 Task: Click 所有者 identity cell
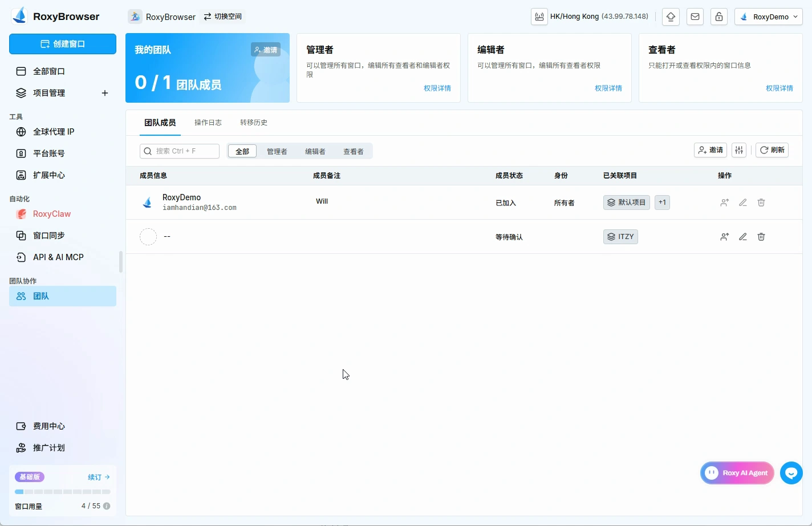click(x=565, y=203)
